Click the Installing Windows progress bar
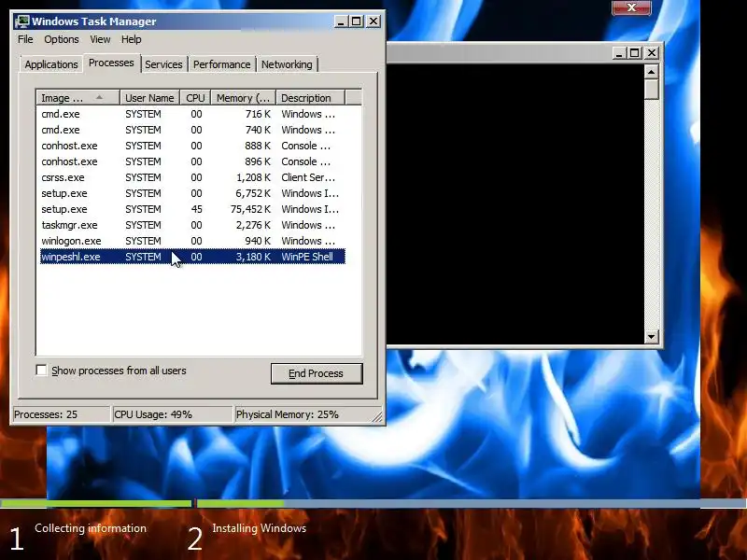The width and height of the screenshot is (747, 560). [472, 503]
